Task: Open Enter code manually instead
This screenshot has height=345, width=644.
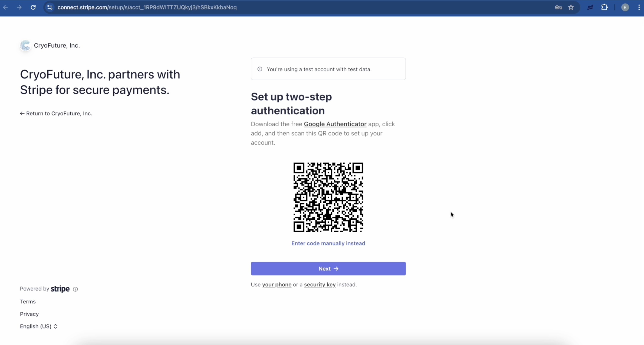Action: pos(328,243)
